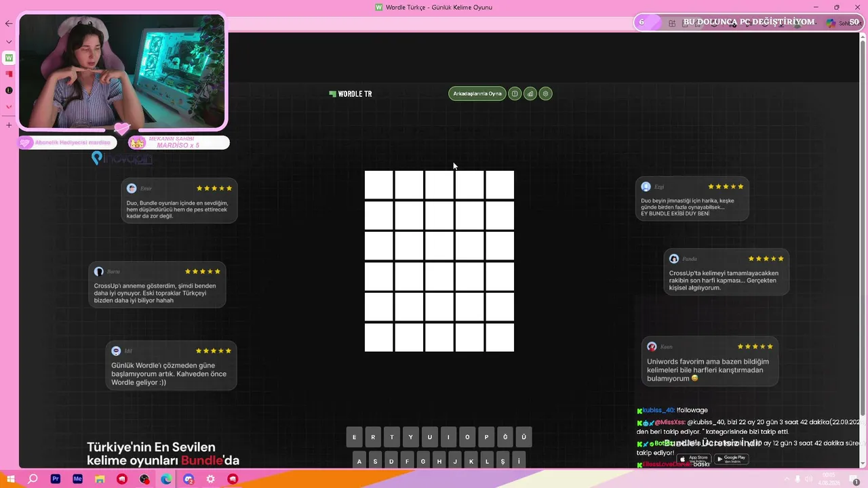Viewport: 868px width, 488px height.
Task: Click the Arkadaşlarınla Oyna button
Action: pos(477,94)
